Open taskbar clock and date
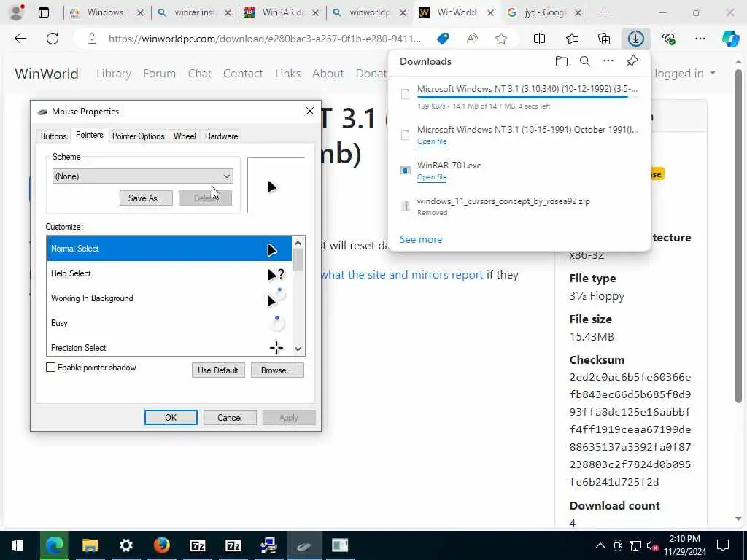The width and height of the screenshot is (747, 560). (684, 545)
